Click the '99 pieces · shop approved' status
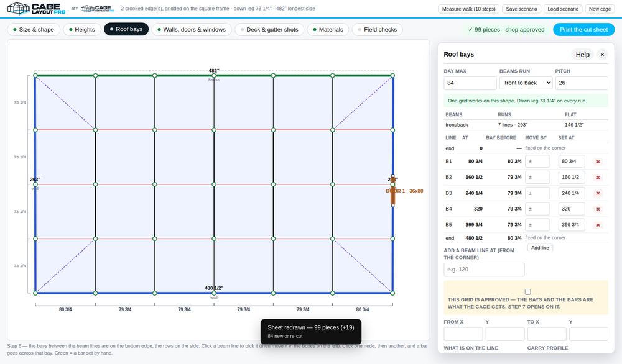 click(506, 30)
